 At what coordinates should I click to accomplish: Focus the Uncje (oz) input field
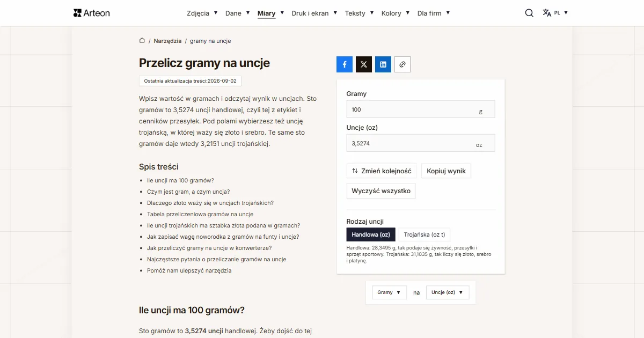[421, 143]
